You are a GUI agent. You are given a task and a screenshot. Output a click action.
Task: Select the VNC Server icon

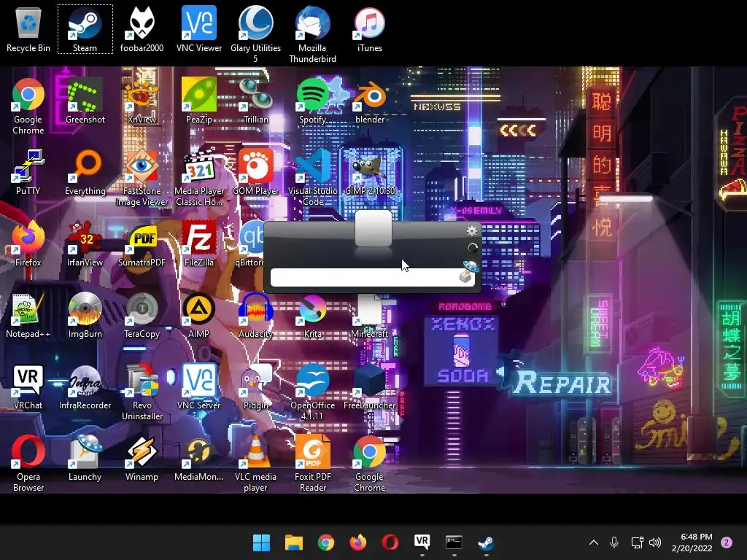click(x=199, y=386)
